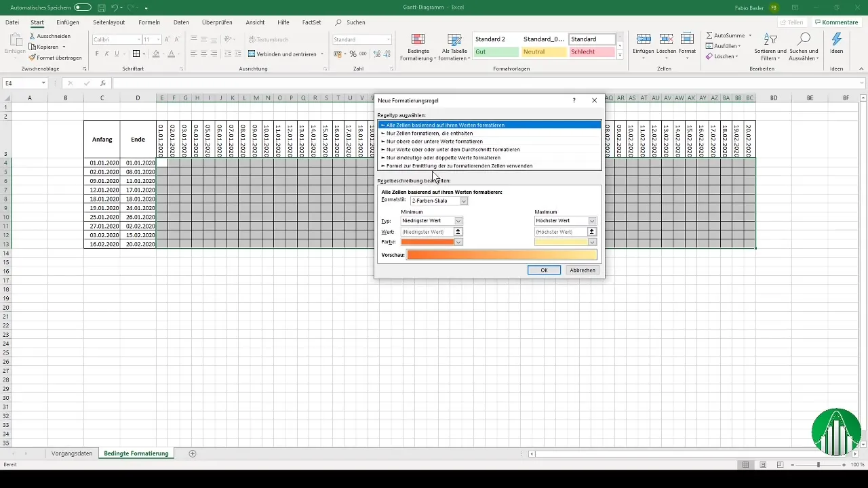
Task: Toggle Automatisches Speichern switch
Action: (82, 7)
